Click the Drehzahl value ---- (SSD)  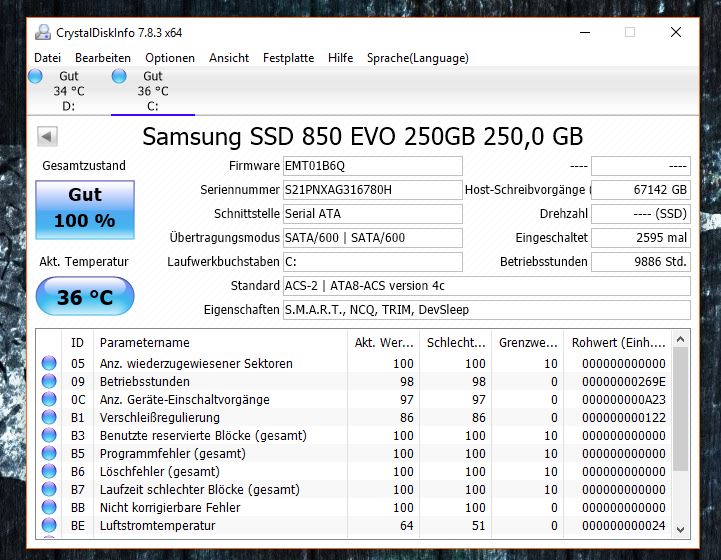[x=641, y=214]
